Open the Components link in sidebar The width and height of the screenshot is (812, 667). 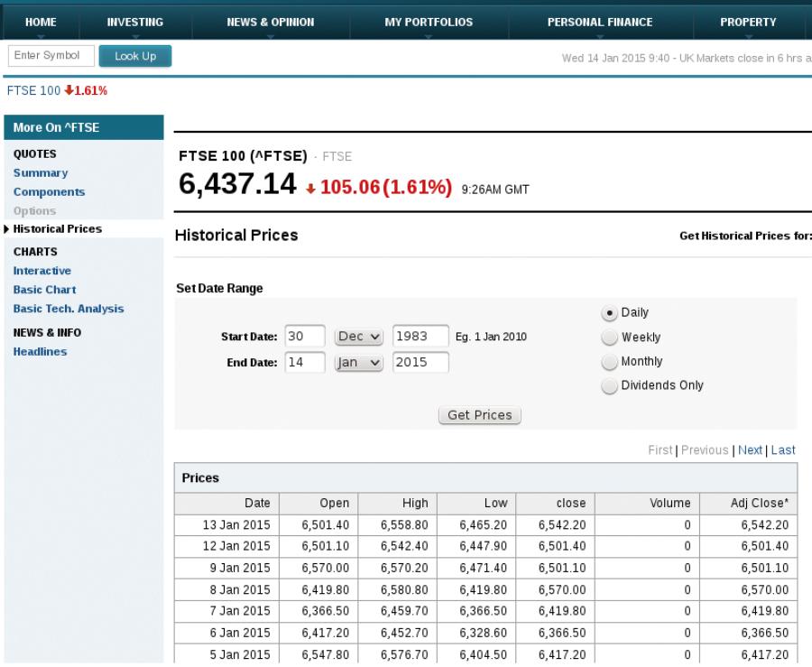(x=50, y=192)
